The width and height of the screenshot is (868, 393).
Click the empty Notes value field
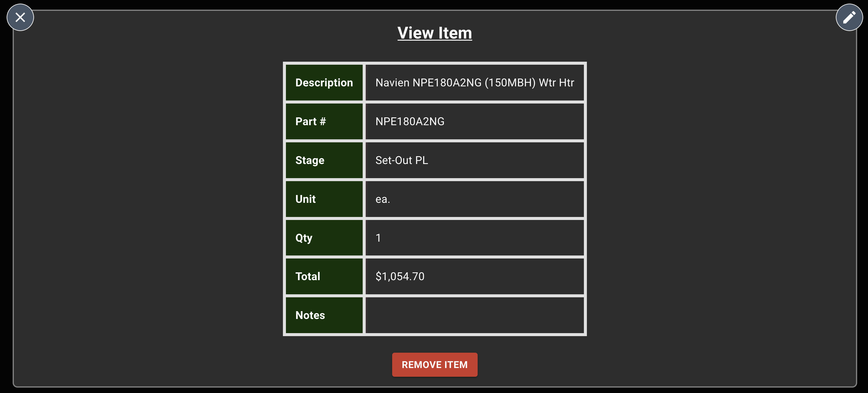[x=474, y=315]
